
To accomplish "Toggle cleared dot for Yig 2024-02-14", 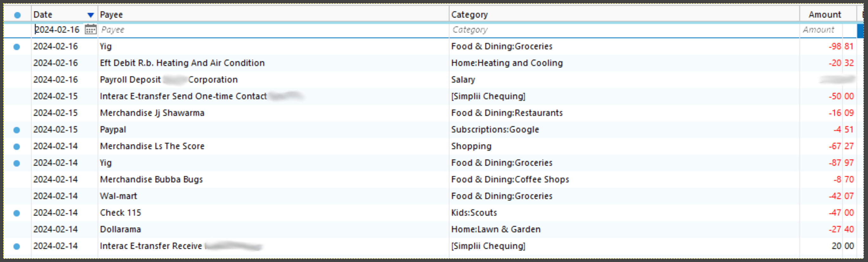I will tap(16, 163).
